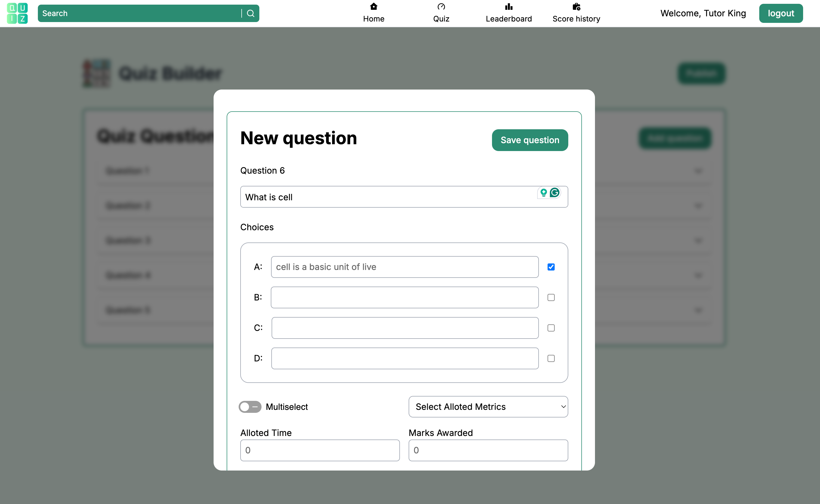The image size is (820, 504).
Task: Click the Leaderboard bar chart icon
Action: (508, 7)
